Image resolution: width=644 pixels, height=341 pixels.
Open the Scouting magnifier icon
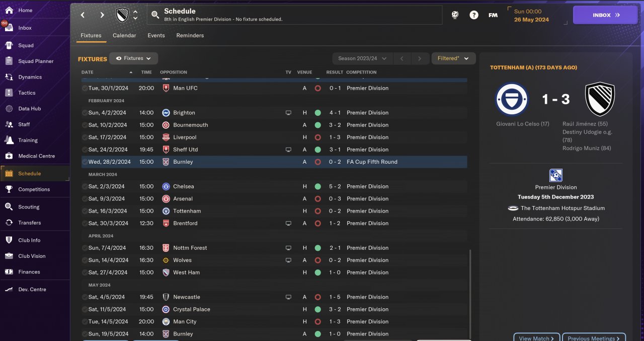(x=9, y=207)
